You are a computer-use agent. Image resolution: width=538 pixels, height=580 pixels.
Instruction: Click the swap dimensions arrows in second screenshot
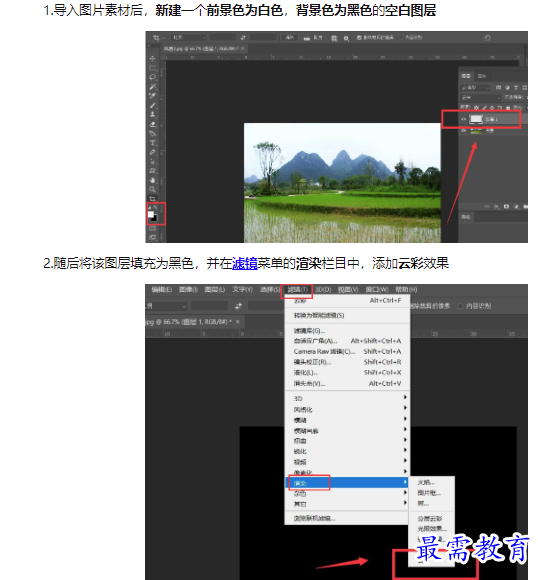click(238, 306)
